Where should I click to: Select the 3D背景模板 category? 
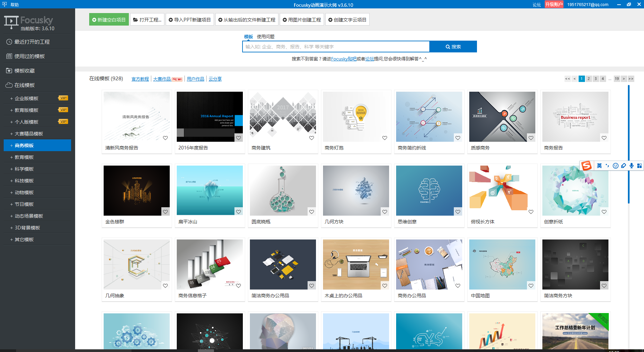[38, 227]
